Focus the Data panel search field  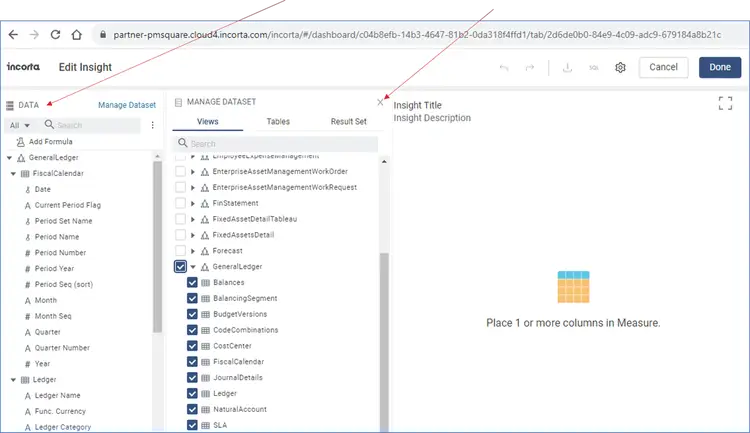pyautogui.click(x=92, y=125)
